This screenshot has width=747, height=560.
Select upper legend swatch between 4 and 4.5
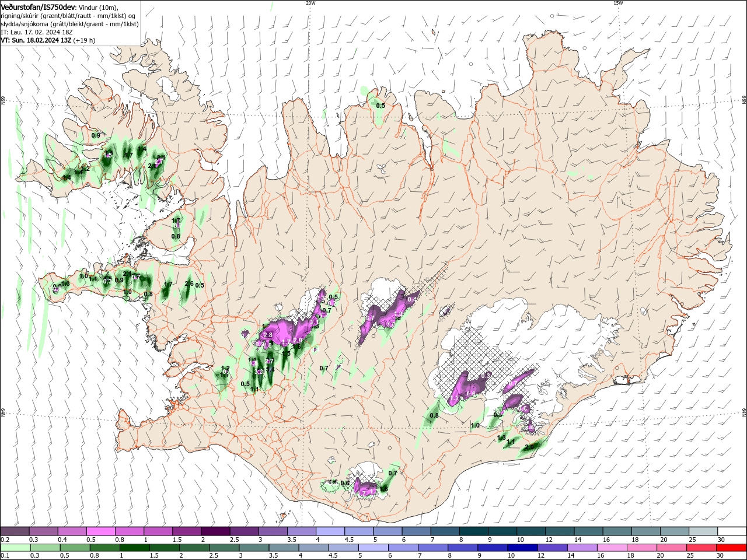(x=330, y=531)
